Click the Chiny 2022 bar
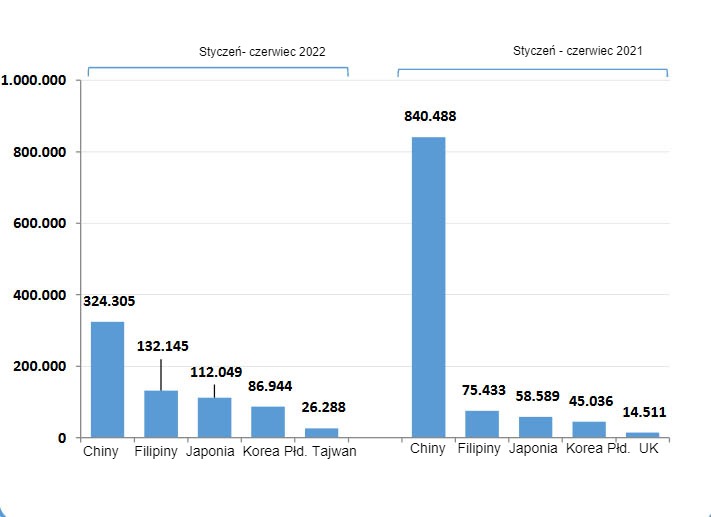The image size is (711, 517). click(107, 379)
